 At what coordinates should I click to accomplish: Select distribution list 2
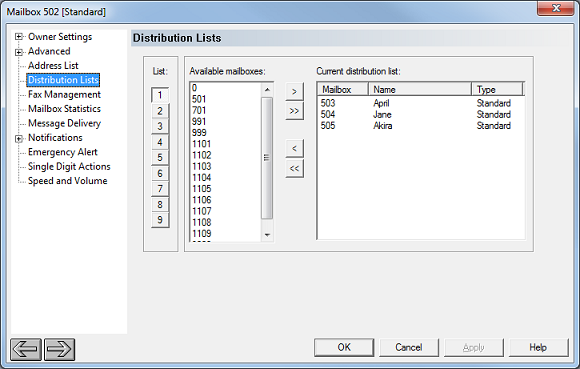point(160,111)
